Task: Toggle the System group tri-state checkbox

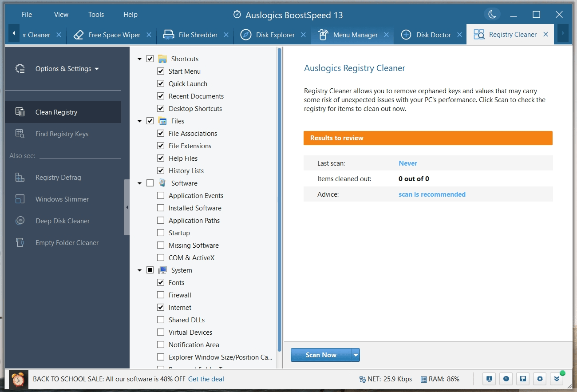Action: coord(150,270)
